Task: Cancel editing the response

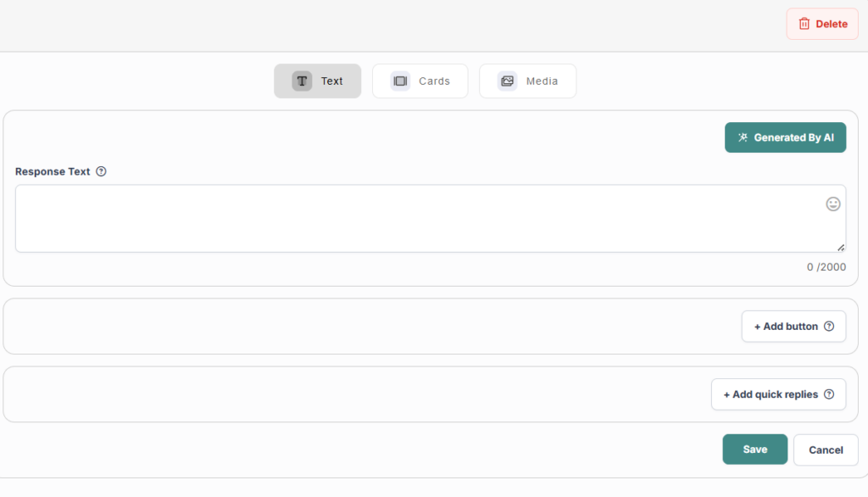Action: pyautogui.click(x=825, y=450)
